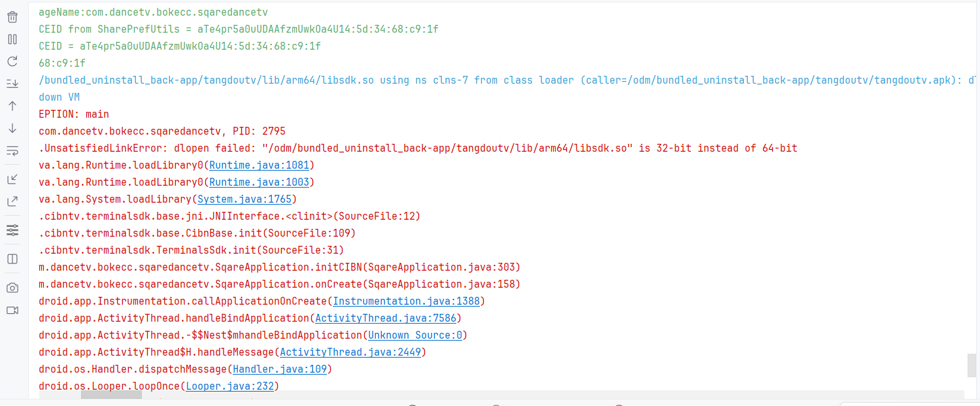Export logs to a file icon

(x=12, y=201)
